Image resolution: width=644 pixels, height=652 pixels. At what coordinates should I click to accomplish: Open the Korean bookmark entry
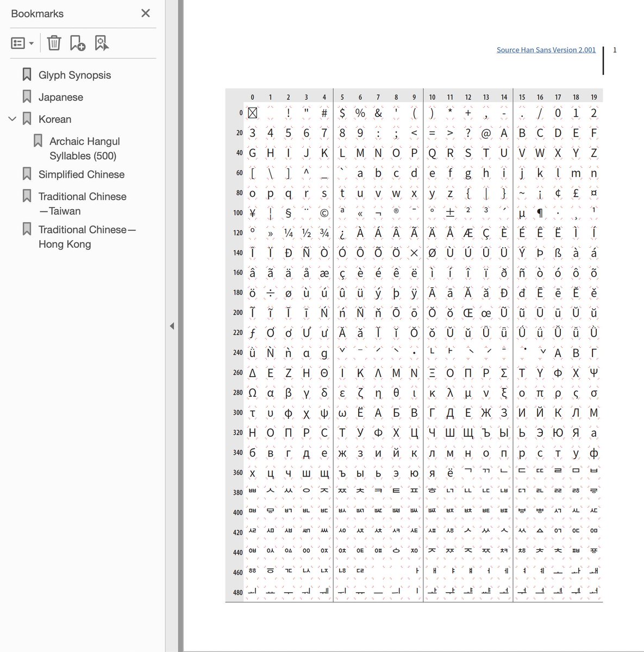point(54,119)
